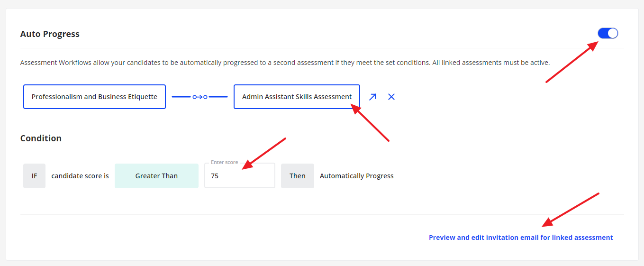Click the Then condition label block
The image size is (644, 266).
coord(297,176)
